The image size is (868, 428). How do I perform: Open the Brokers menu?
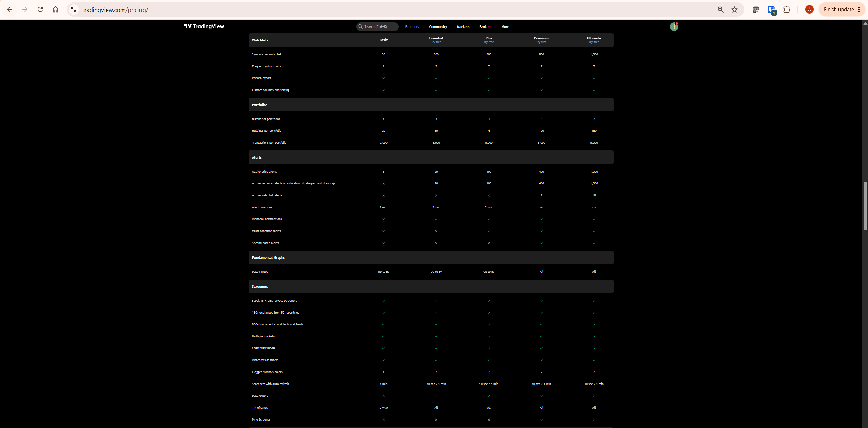(485, 27)
